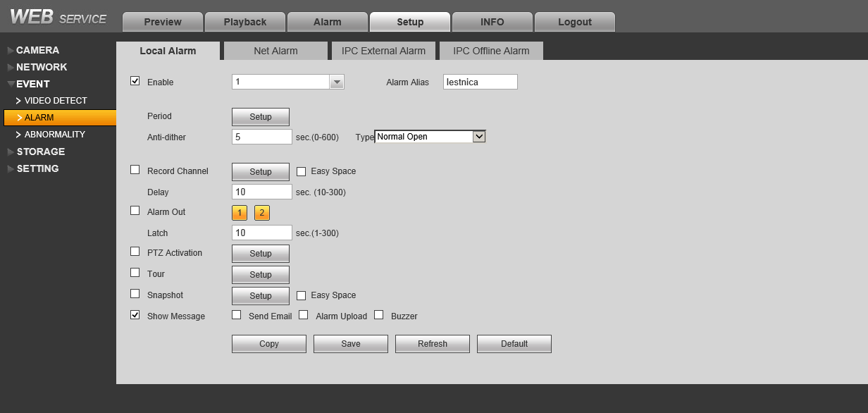Uncheck Show Message checkbox
Image resolution: width=868 pixels, height=413 pixels.
[135, 315]
